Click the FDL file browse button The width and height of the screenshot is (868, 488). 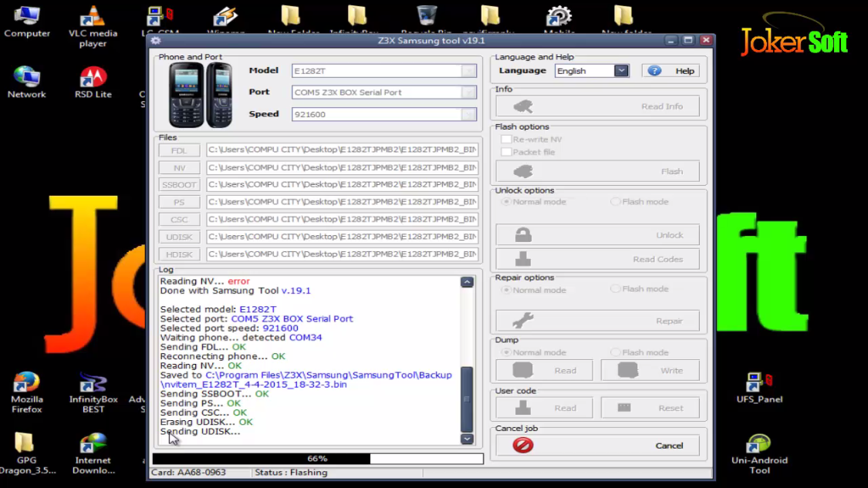(179, 150)
